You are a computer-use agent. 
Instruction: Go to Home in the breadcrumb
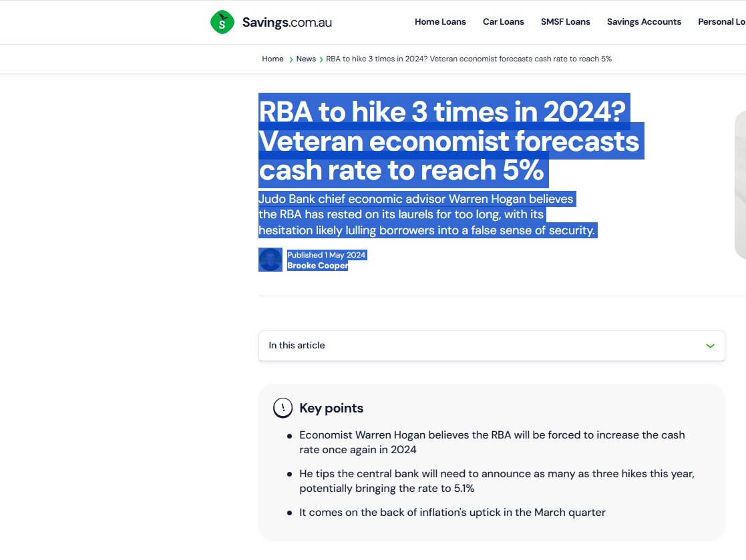coord(272,59)
